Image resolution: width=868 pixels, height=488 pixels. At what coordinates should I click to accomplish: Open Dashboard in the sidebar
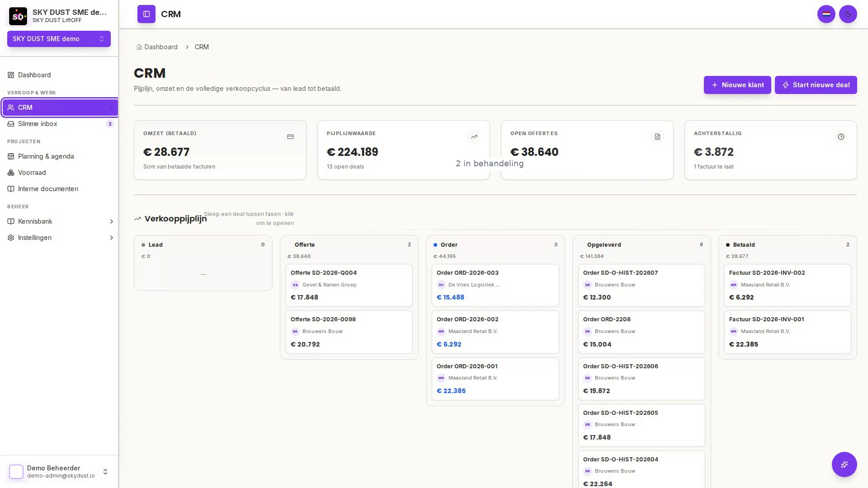click(x=60, y=75)
